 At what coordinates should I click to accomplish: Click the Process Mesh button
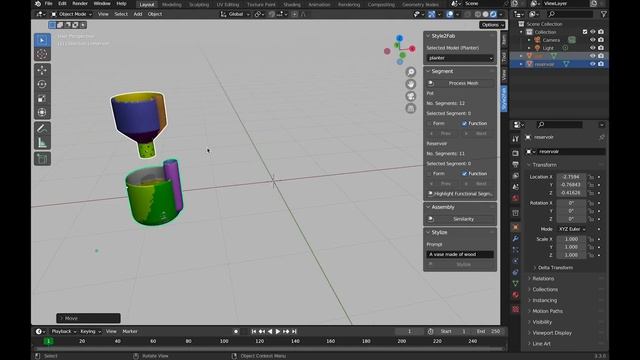[x=460, y=83]
